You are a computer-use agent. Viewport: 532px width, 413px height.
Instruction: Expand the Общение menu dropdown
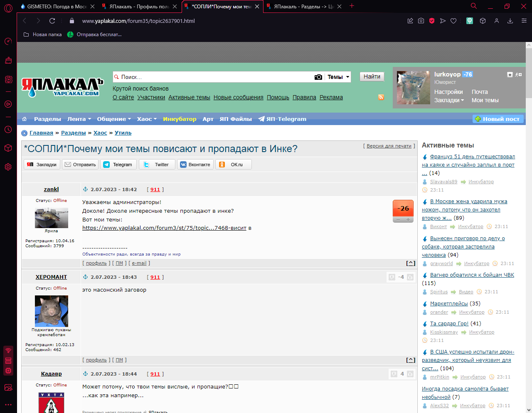114,119
